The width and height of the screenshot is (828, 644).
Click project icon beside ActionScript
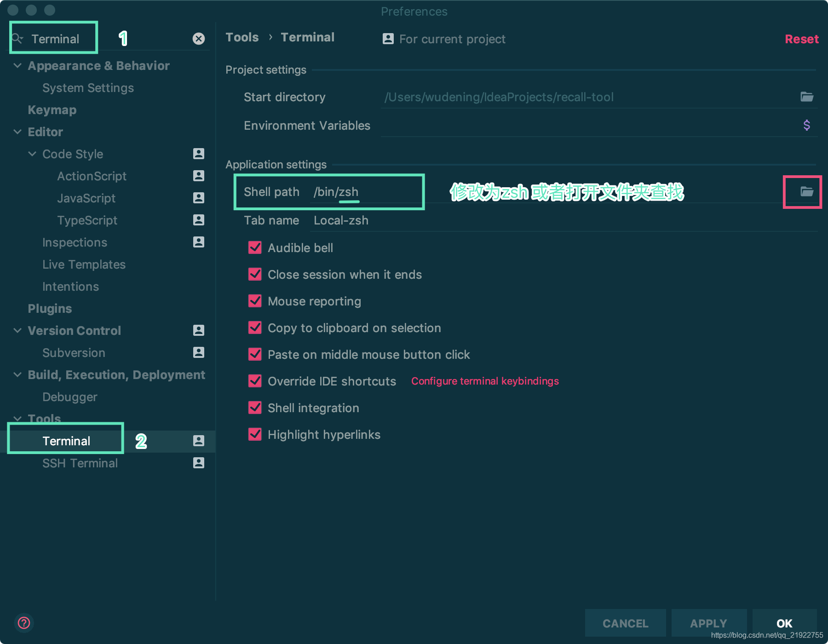[199, 176]
